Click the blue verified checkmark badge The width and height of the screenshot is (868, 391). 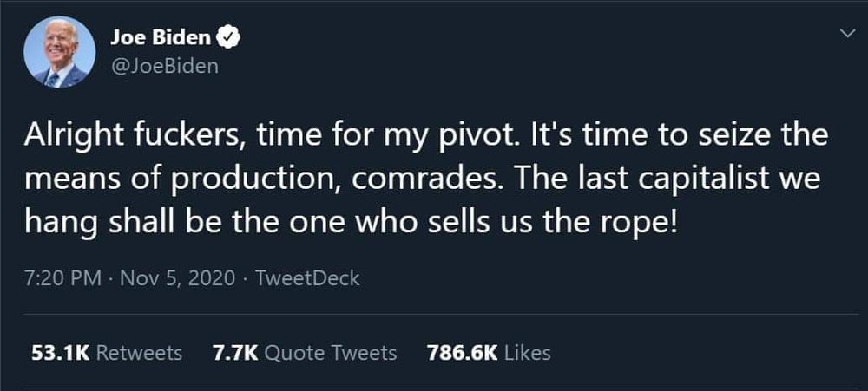229,37
